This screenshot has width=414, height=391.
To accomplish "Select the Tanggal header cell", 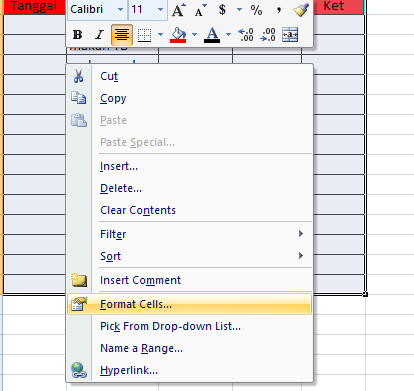I will (x=34, y=7).
